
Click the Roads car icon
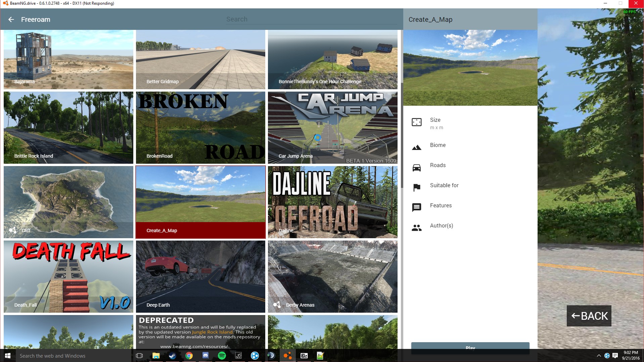tap(416, 167)
